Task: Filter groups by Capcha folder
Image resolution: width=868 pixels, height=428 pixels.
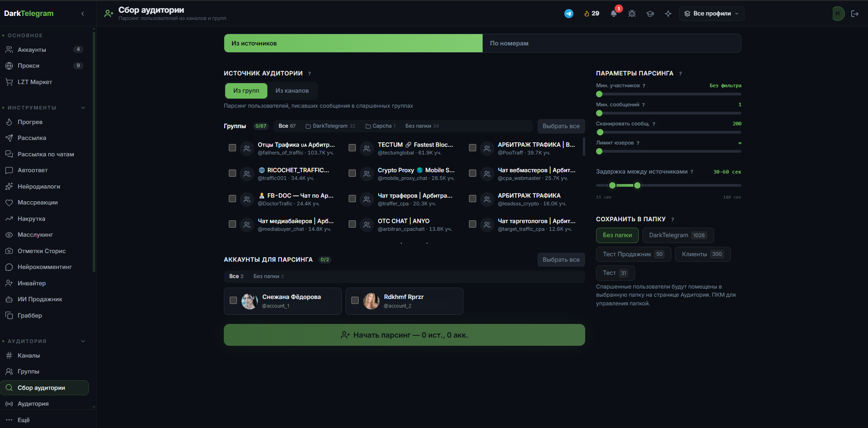Action: [x=380, y=126]
